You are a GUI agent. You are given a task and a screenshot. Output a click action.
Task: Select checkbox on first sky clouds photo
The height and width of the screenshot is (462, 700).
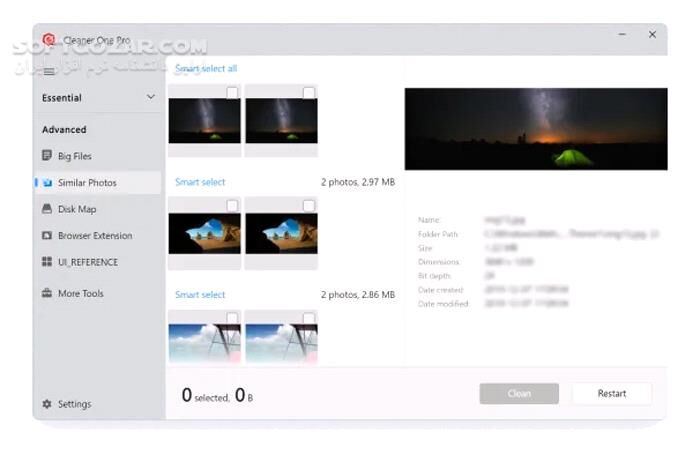tap(232, 319)
